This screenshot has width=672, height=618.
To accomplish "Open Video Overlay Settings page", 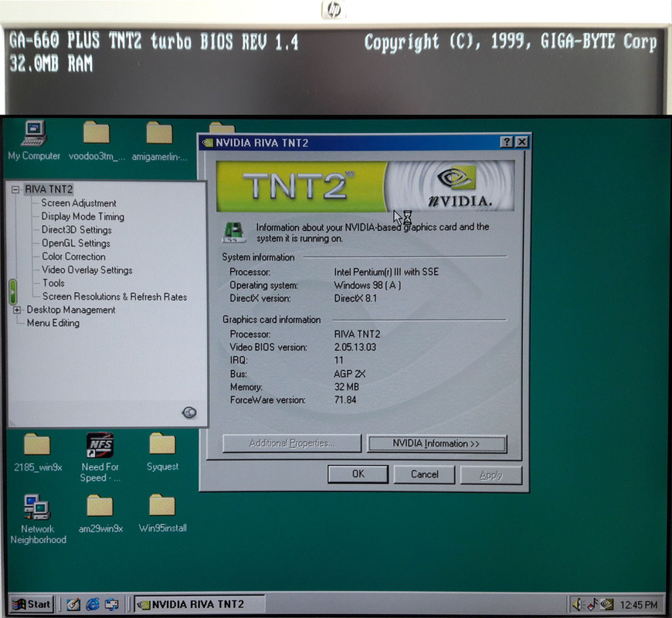I will click(x=87, y=270).
